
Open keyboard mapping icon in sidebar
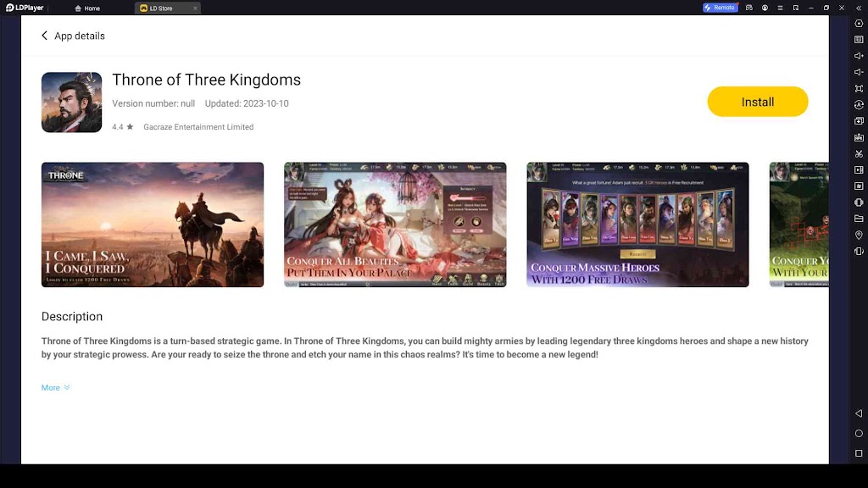click(859, 39)
